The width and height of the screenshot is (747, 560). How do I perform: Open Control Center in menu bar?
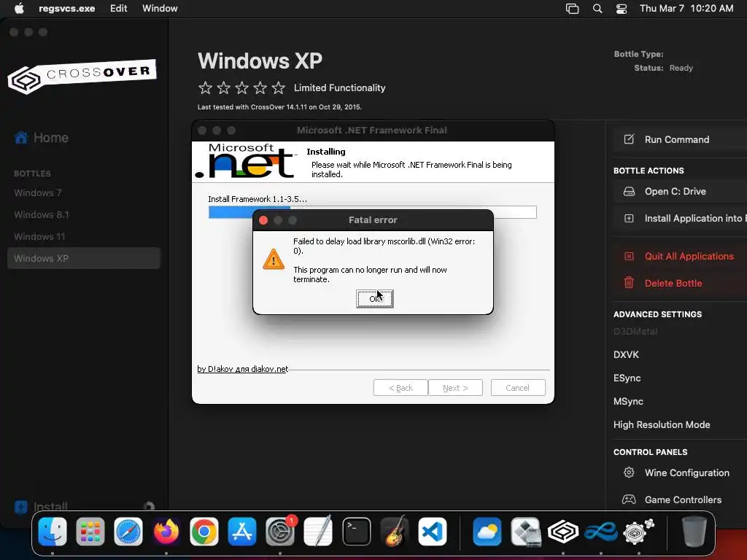point(622,9)
